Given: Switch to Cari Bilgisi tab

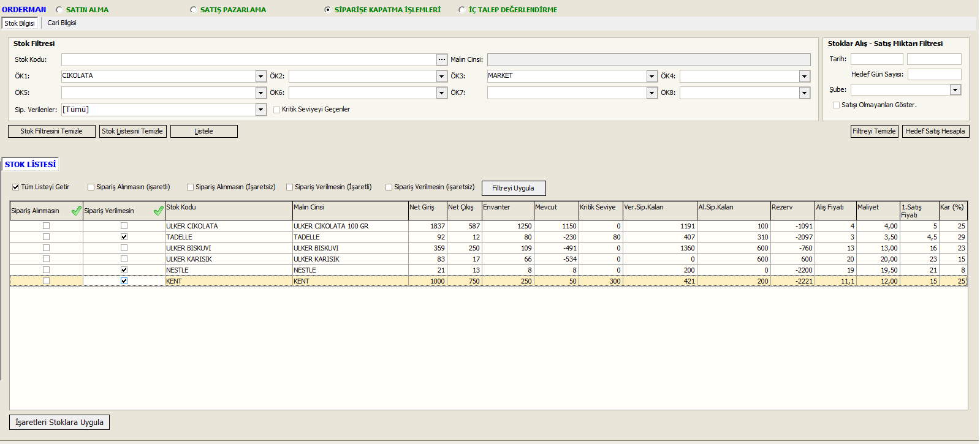Looking at the screenshot, I should pos(62,23).
